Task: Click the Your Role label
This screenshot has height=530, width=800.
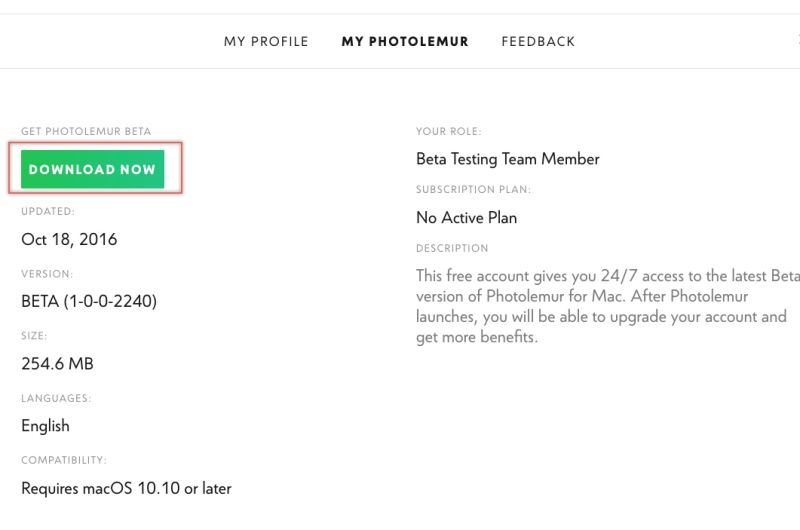Action: pos(449,132)
